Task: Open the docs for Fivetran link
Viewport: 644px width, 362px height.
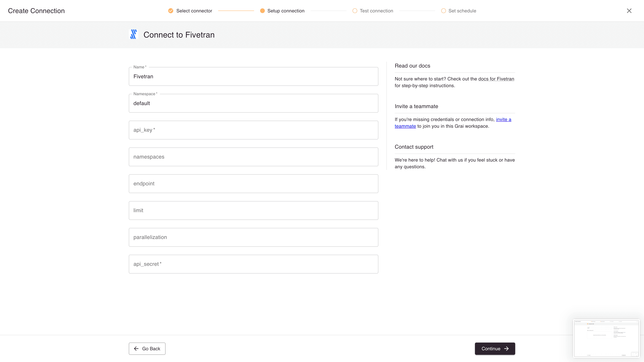Action: pos(496,79)
